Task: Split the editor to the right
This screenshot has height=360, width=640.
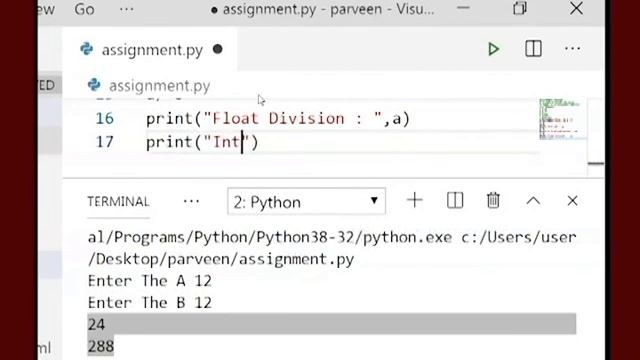Action: point(533,49)
